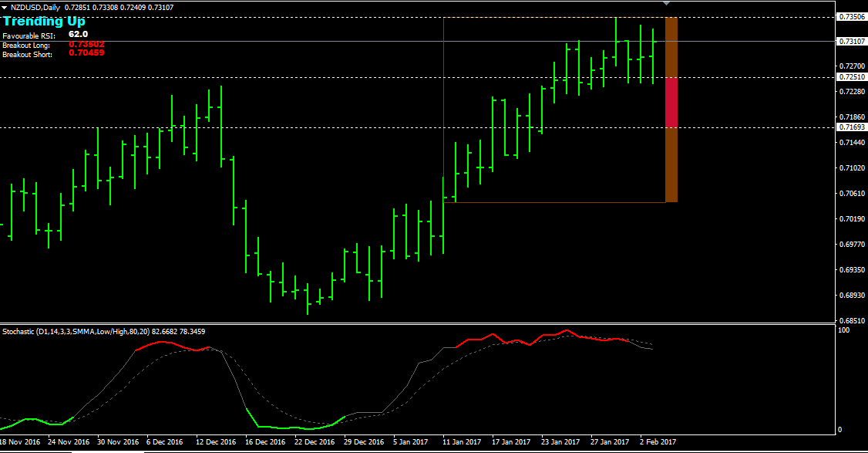Click the Breakout Short value 0.70459
The height and width of the screenshot is (453, 868).
86,53
